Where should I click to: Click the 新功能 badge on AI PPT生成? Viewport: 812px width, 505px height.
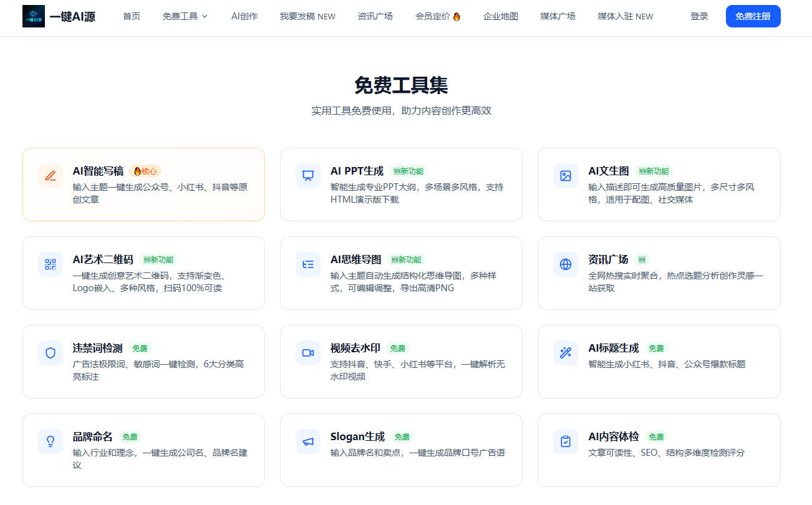tap(408, 171)
